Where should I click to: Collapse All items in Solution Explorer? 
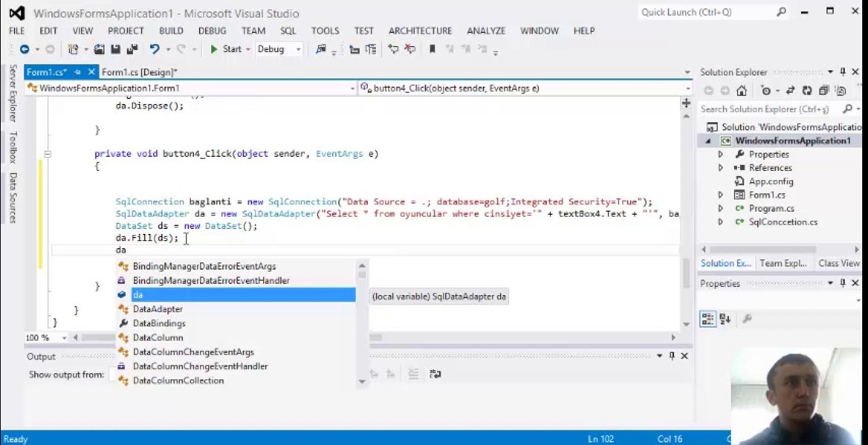click(x=823, y=91)
